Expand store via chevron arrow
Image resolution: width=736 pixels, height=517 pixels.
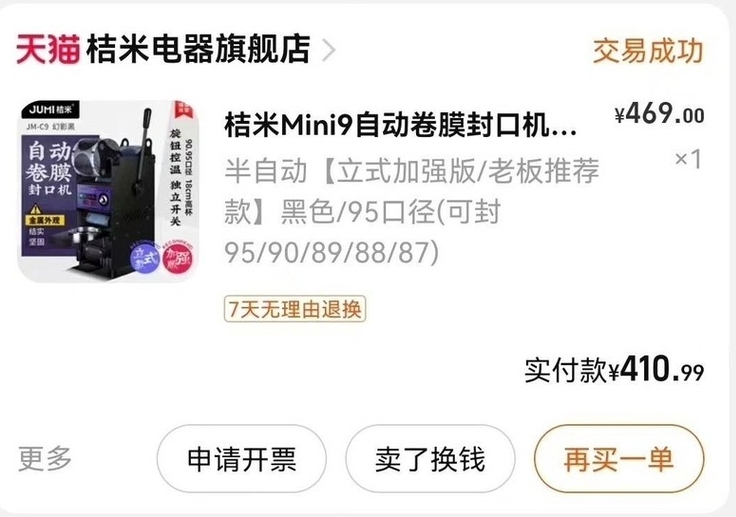(x=329, y=50)
